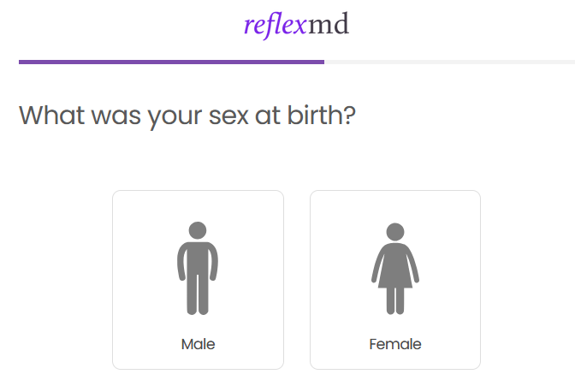Answer Female to the sex question
Image resolution: width=587 pixels, height=392 pixels.
click(395, 280)
